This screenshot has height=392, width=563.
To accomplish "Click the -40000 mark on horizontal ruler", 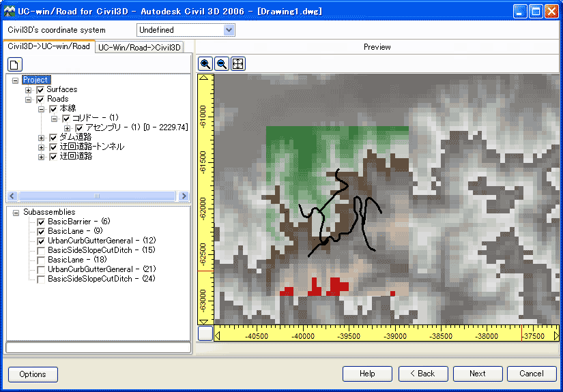I will (303, 336).
